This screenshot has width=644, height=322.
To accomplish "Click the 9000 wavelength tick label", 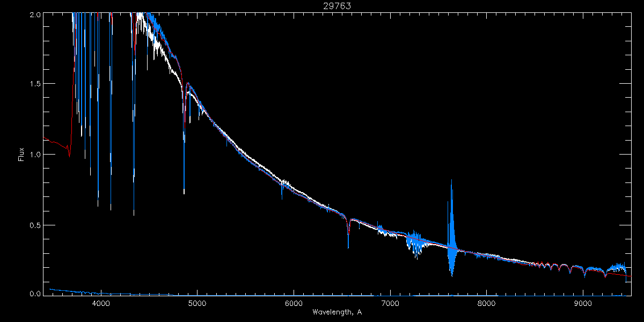I will 583,303.
